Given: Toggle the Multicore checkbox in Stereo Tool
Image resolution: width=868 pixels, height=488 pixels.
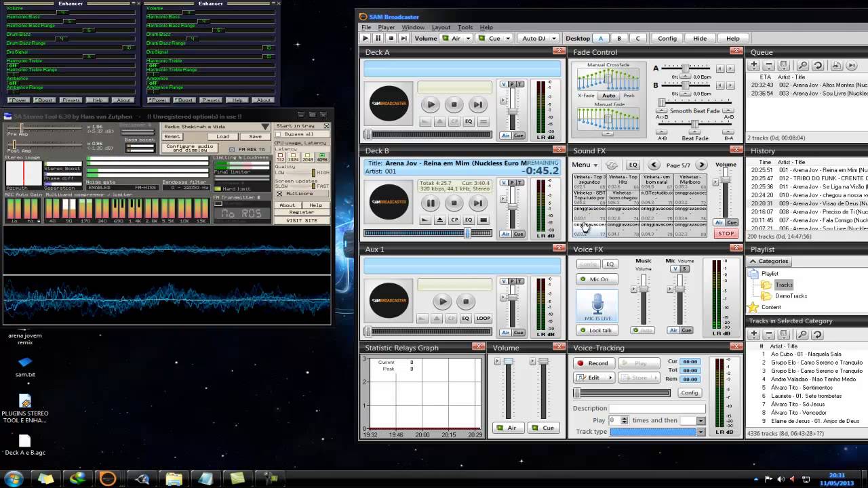Looking at the screenshot, I should [279, 194].
